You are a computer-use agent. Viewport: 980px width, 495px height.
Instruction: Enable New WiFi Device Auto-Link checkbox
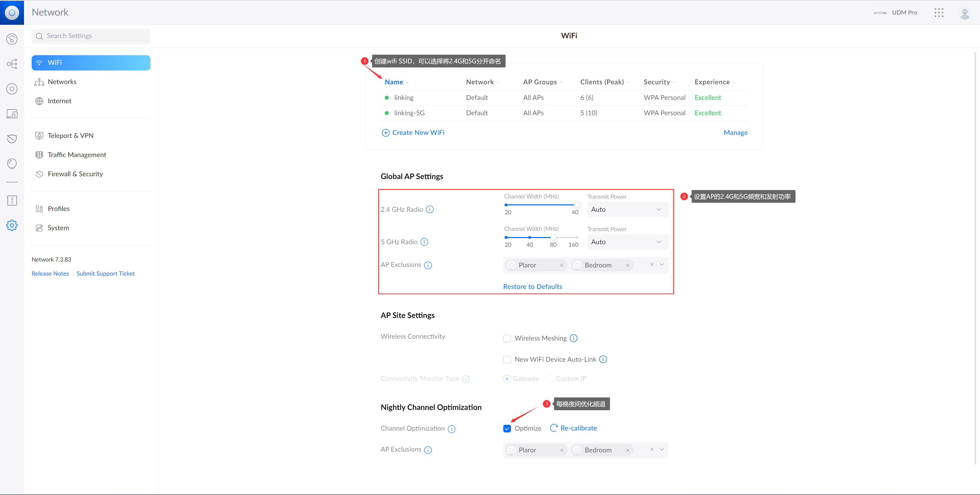[507, 359]
